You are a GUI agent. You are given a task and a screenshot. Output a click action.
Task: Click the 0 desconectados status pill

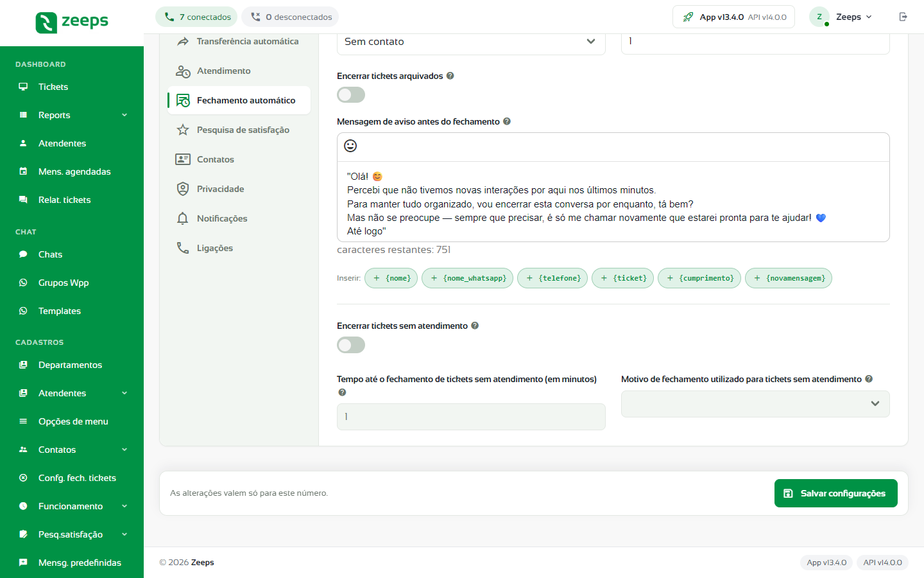pyautogui.click(x=290, y=17)
